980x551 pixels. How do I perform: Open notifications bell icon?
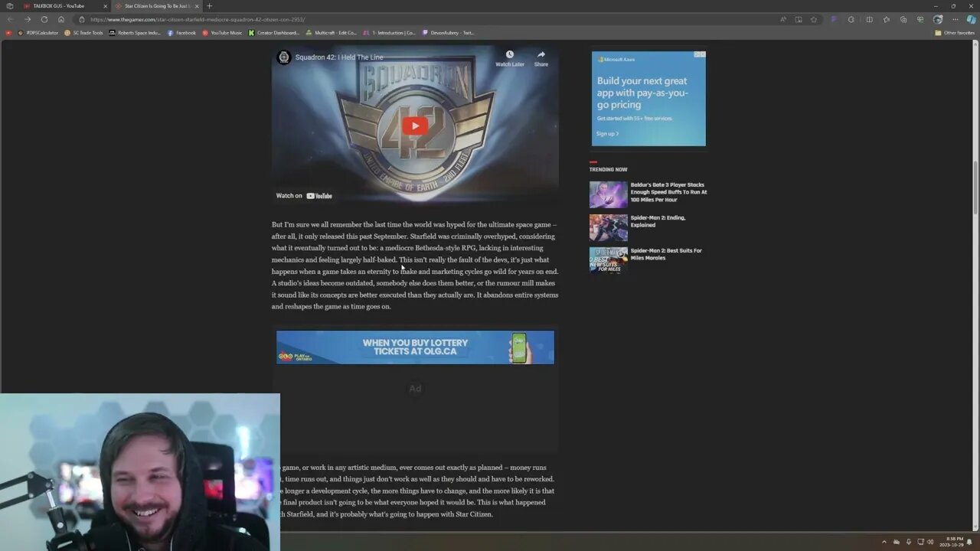(x=969, y=542)
